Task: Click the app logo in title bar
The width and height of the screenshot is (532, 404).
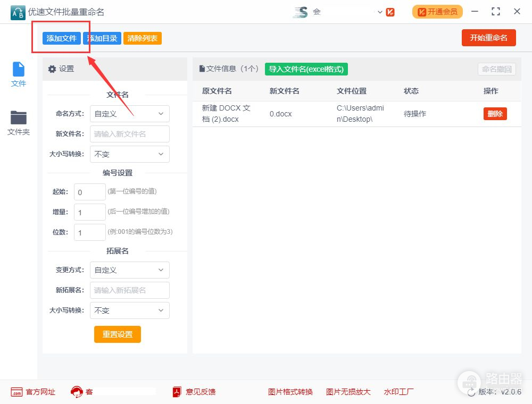Action: click(18, 12)
